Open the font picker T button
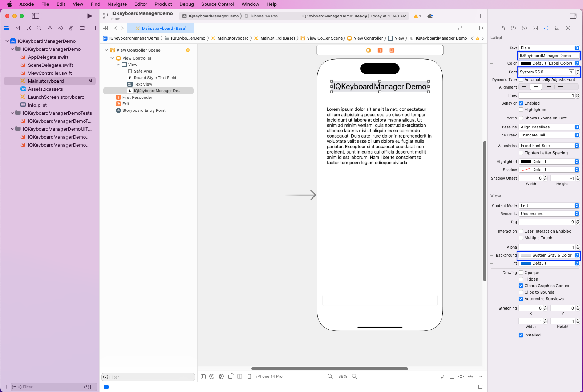Viewport: 583px width, 392px height. pos(571,72)
